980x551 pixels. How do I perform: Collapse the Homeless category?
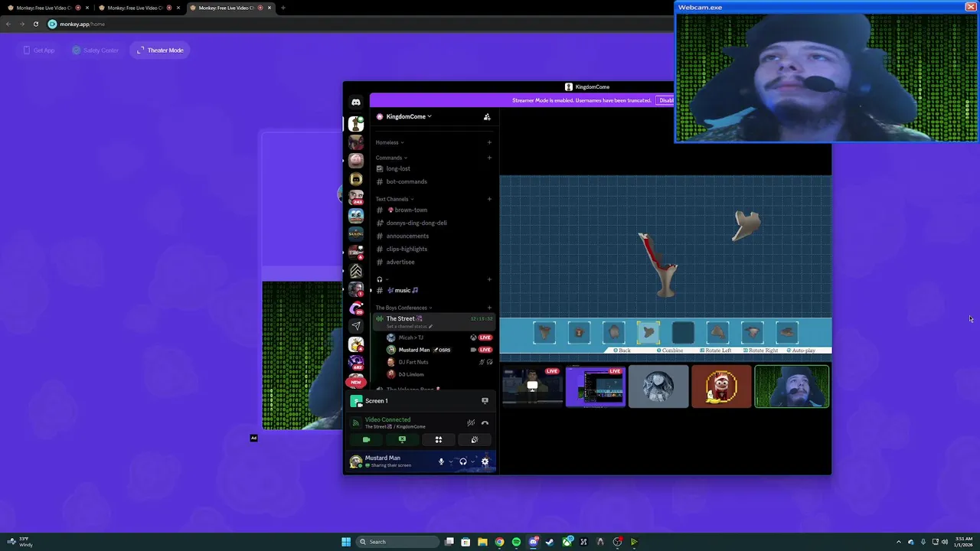pyautogui.click(x=390, y=142)
